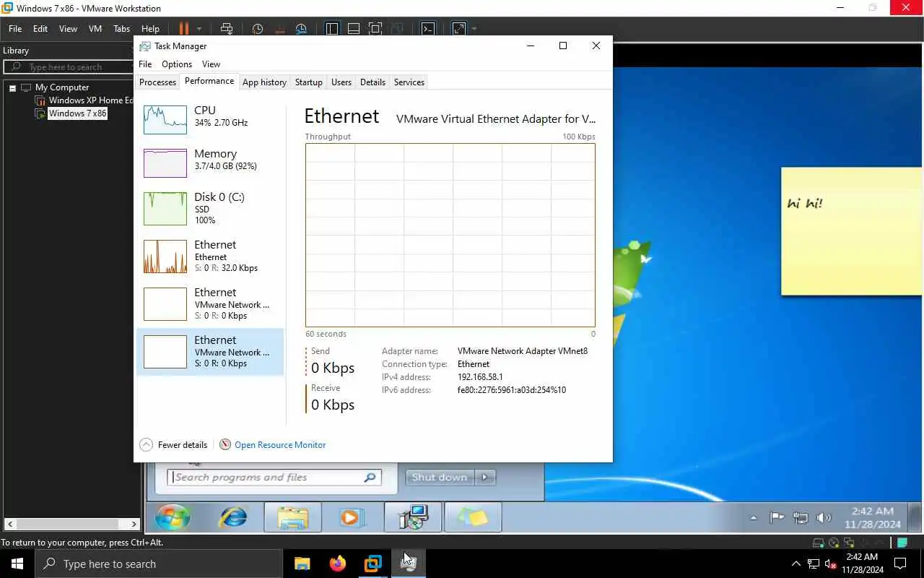Image resolution: width=924 pixels, height=578 pixels.
Task: Click the console view toolbar icon
Action: click(x=428, y=29)
